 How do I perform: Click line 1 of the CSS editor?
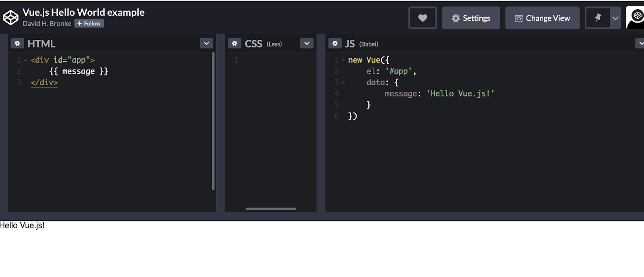pyautogui.click(x=270, y=60)
